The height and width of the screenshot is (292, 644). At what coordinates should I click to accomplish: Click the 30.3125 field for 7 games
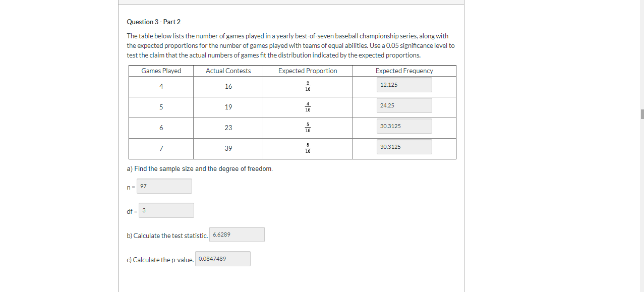point(403,146)
